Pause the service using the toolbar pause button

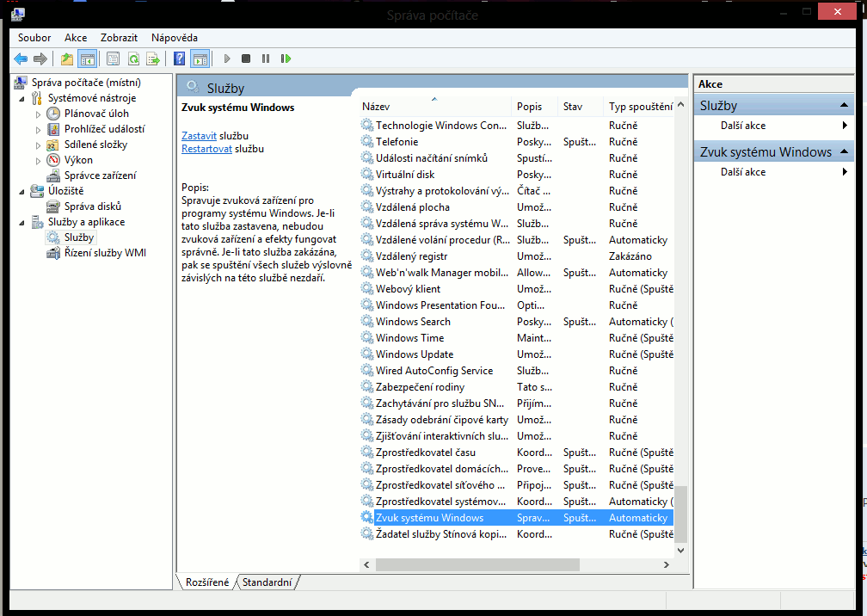pos(266,59)
